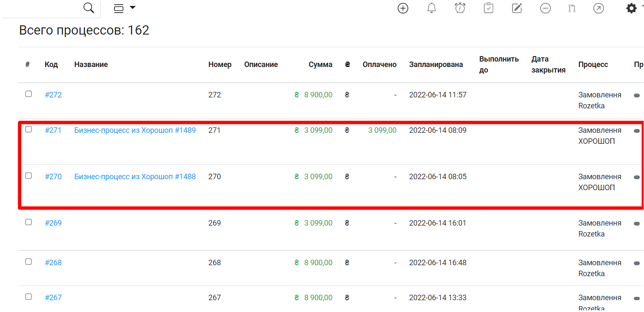The height and width of the screenshot is (312, 644).
Task: Open process link #270
Action: pyautogui.click(x=53, y=177)
